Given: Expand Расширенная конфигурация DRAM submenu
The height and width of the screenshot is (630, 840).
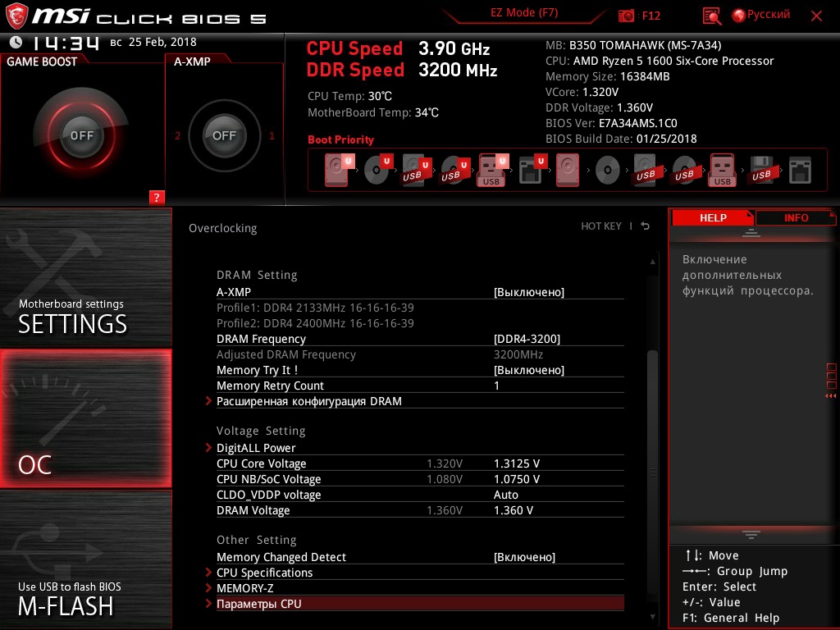Looking at the screenshot, I should click(x=309, y=401).
